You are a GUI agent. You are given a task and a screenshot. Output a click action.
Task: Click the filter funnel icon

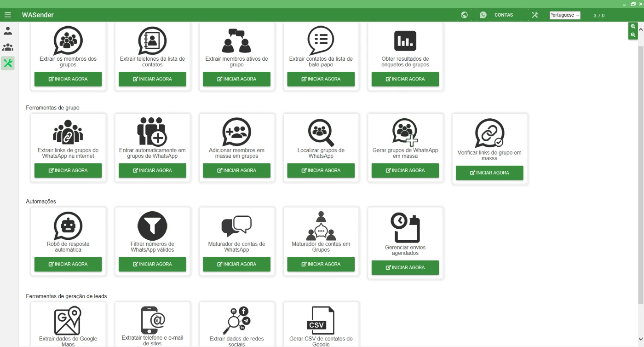tap(152, 226)
